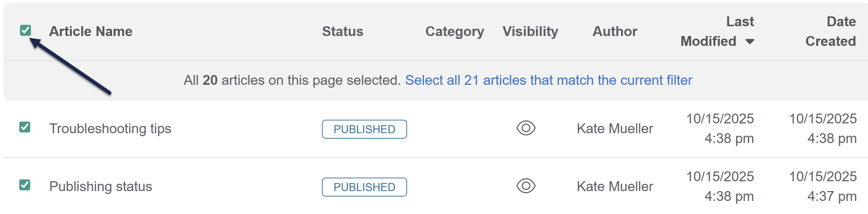
Task: Sort by Author column header
Action: click(x=615, y=31)
